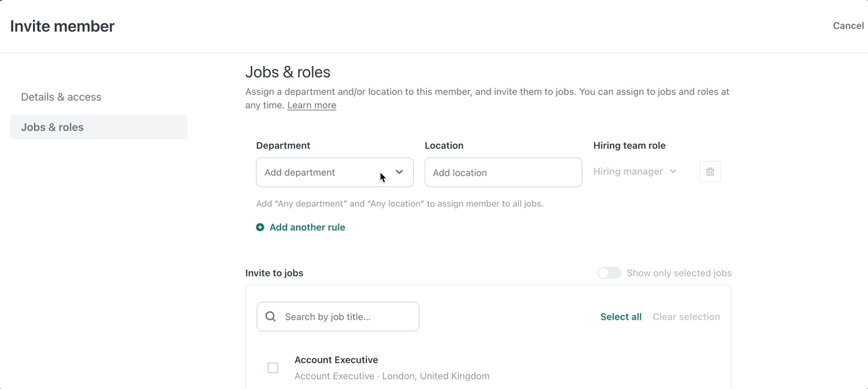Viewport: 868px width, 389px height.
Task: Check the Account Executive job checkbox
Action: [x=273, y=368]
